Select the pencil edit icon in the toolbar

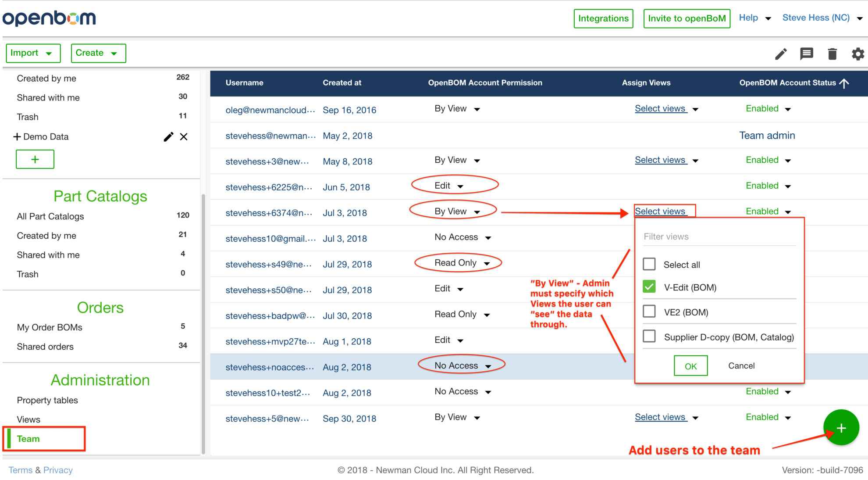coord(781,54)
